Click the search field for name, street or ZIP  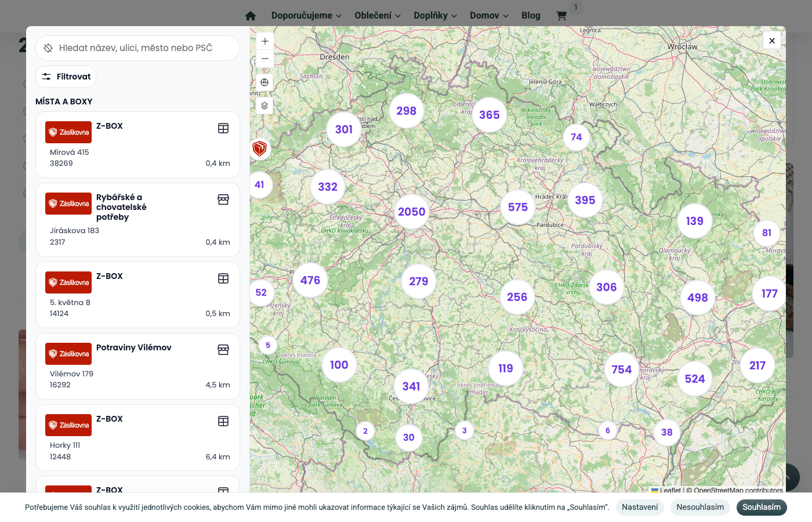pos(137,48)
